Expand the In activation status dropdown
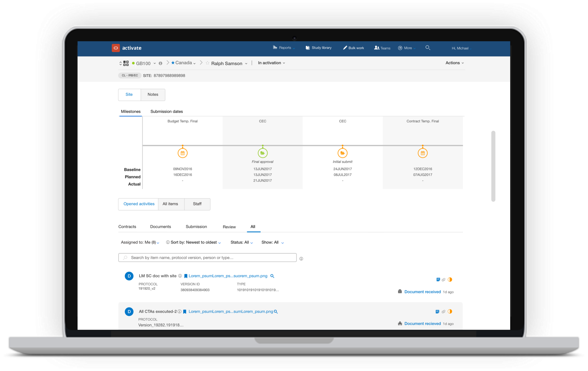Image resolution: width=588 pixels, height=371 pixels. click(271, 63)
